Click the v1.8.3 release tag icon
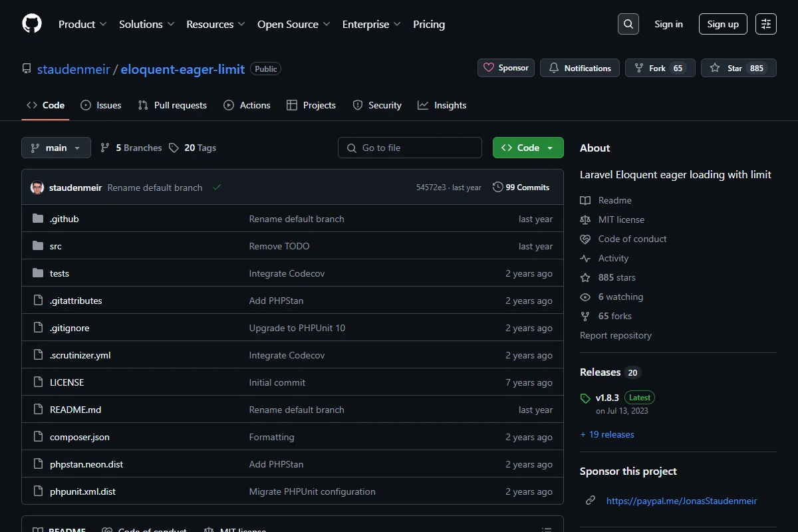The image size is (798, 532). click(x=585, y=398)
